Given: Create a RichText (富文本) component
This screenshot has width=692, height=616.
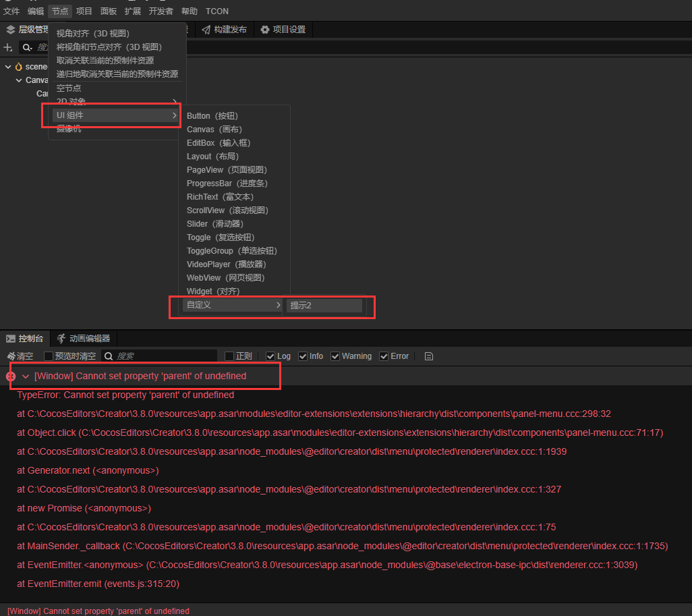Looking at the screenshot, I should click(x=220, y=197).
